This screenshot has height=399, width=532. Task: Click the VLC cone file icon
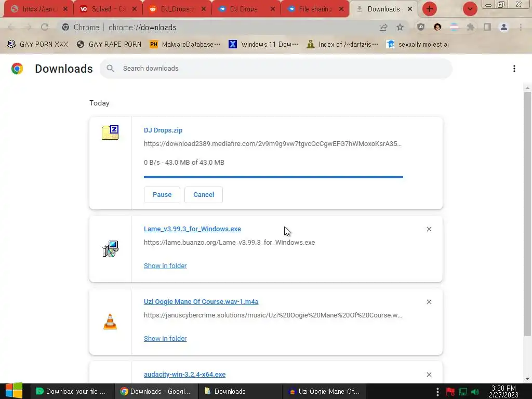110,322
